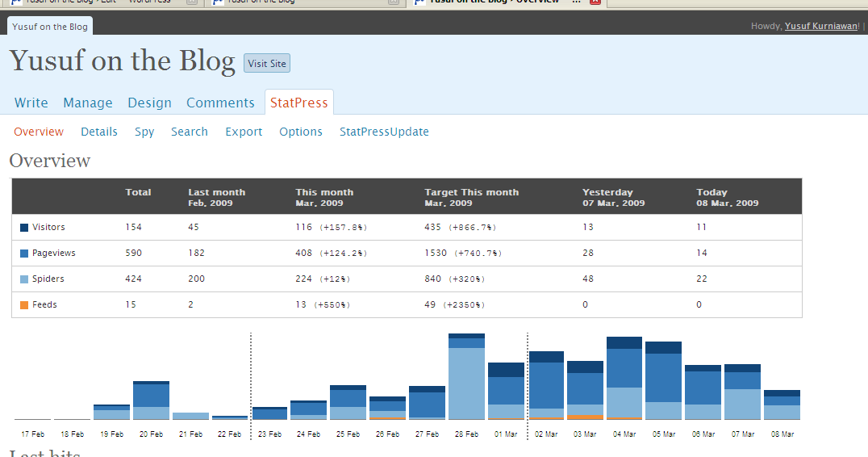Image resolution: width=868 pixels, height=457 pixels.
Task: Click the Pageviews target value 1530
Action: (436, 254)
